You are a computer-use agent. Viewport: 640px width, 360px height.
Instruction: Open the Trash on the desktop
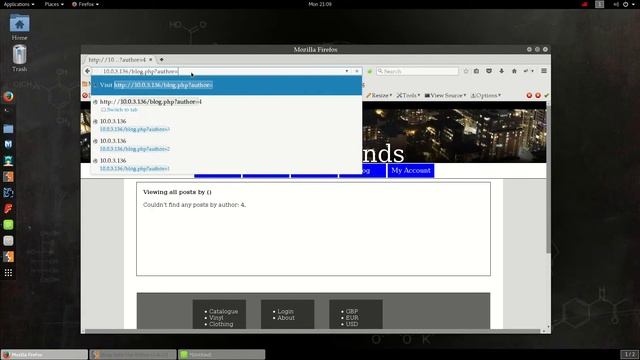tap(19, 58)
